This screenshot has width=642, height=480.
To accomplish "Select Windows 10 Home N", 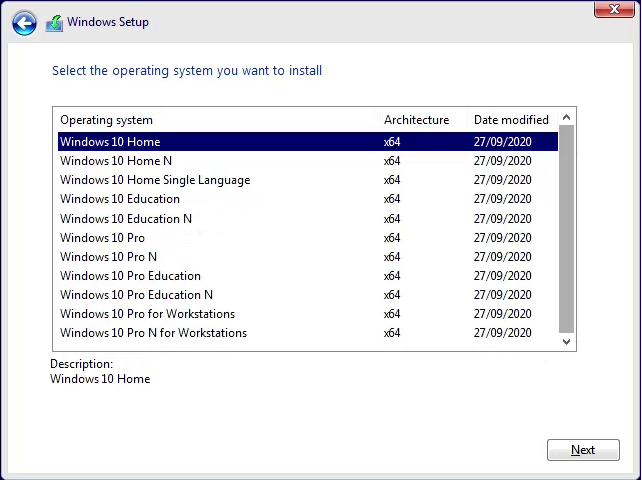I will (x=308, y=161).
